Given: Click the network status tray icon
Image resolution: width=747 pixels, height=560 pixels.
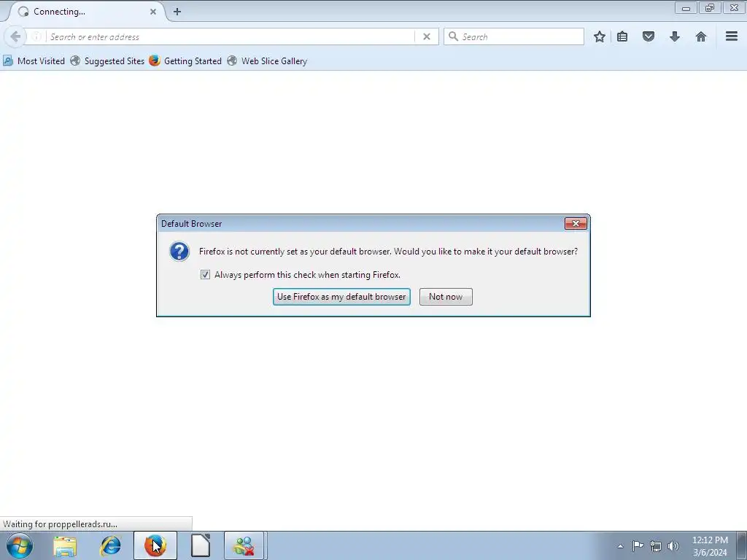Looking at the screenshot, I should point(656,546).
